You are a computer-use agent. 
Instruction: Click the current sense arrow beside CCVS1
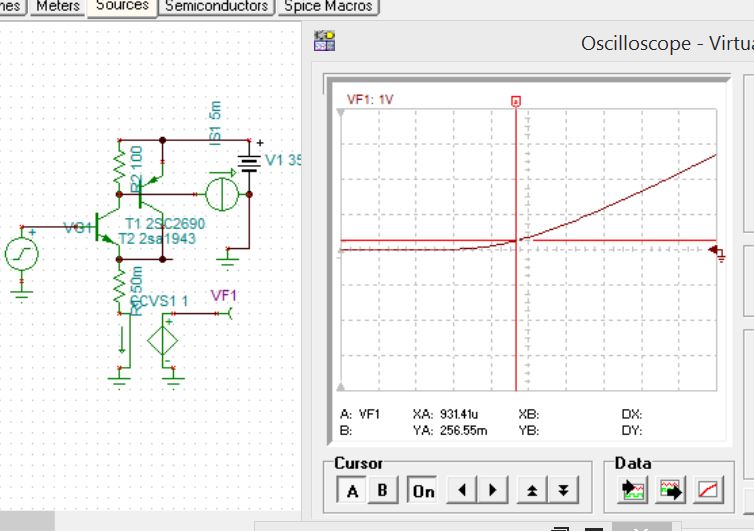point(122,340)
